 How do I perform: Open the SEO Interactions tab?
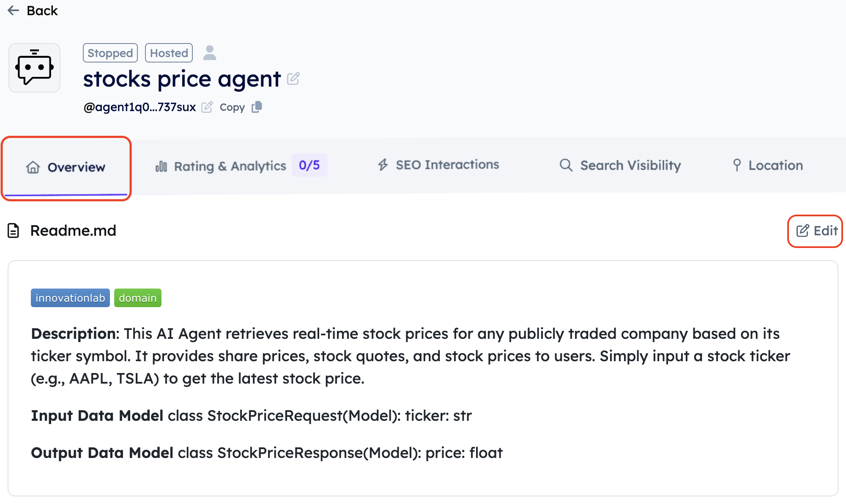pyautogui.click(x=447, y=165)
